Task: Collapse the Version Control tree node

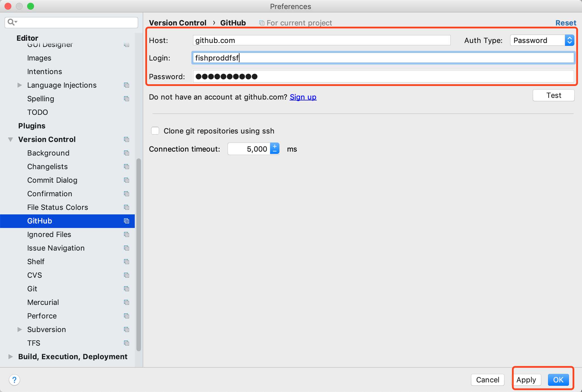Action: click(x=10, y=139)
